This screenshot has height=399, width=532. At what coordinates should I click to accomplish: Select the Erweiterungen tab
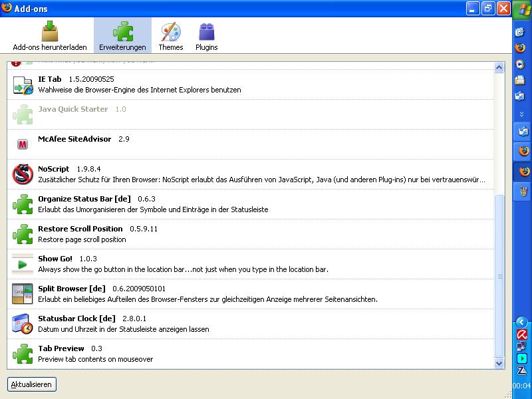click(122, 36)
